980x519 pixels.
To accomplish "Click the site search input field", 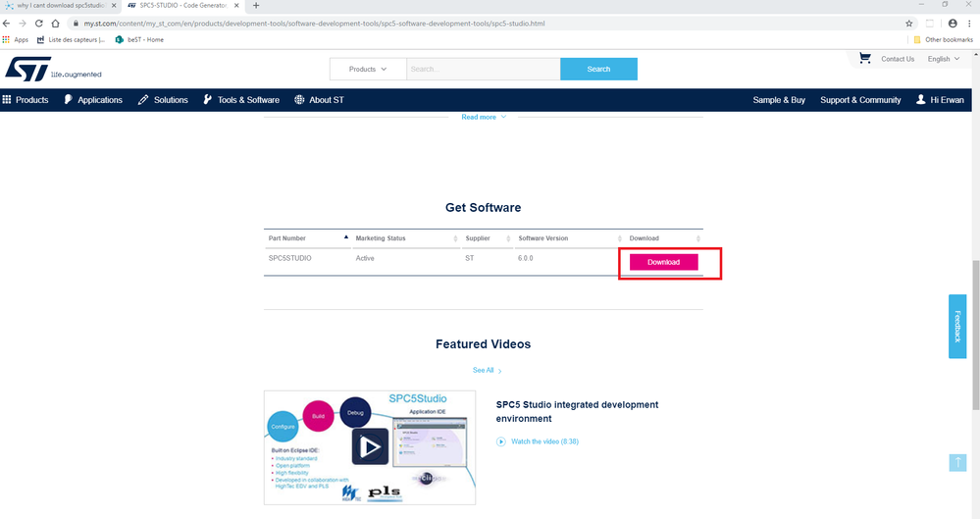I will (483, 69).
